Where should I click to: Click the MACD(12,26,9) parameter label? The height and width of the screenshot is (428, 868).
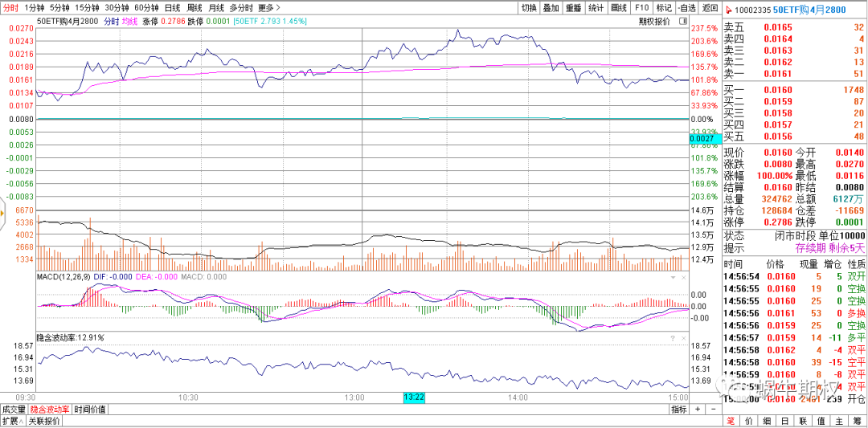64,277
